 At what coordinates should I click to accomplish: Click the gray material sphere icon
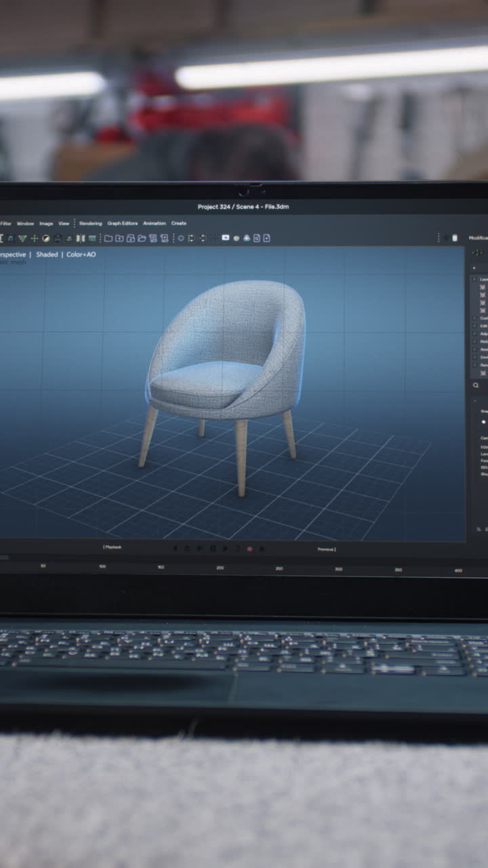(237, 238)
